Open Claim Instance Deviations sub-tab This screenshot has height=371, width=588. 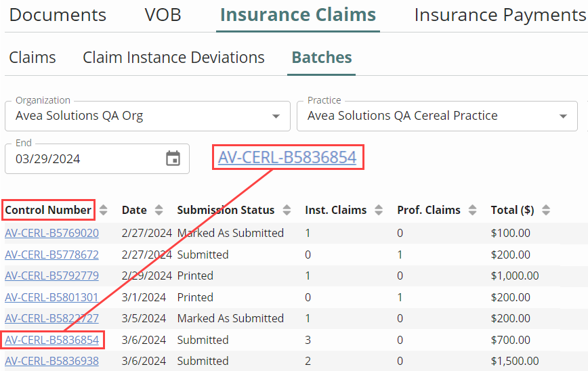[173, 58]
